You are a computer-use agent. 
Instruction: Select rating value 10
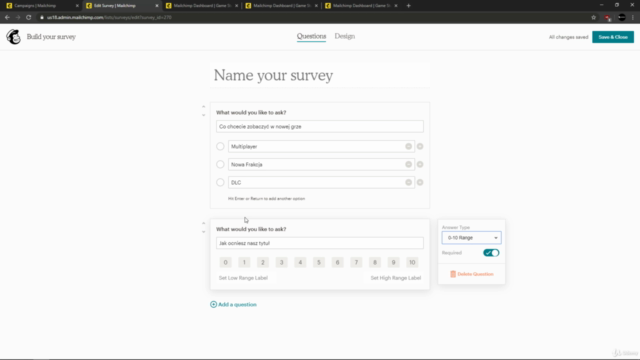pos(412,262)
